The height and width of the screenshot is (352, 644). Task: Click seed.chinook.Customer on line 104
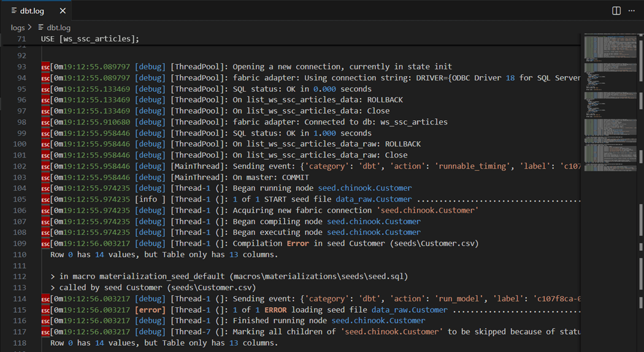pos(365,188)
